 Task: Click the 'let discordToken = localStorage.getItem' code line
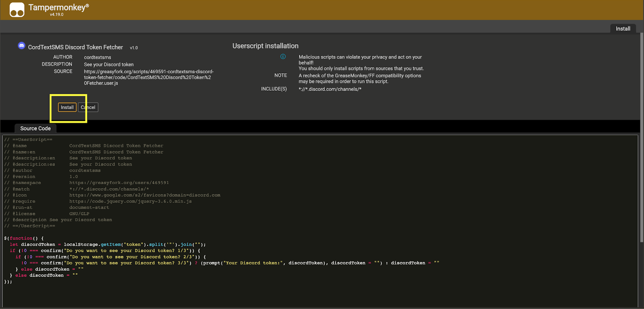[107, 245]
